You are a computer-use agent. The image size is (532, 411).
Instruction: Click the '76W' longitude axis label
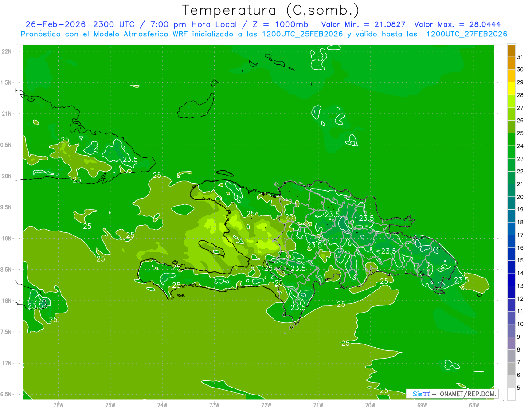[x=58, y=405]
